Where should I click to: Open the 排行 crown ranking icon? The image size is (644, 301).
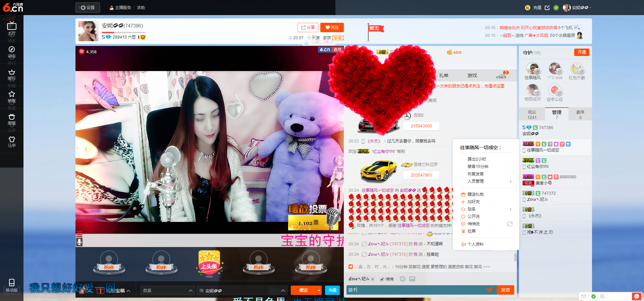[12, 74]
